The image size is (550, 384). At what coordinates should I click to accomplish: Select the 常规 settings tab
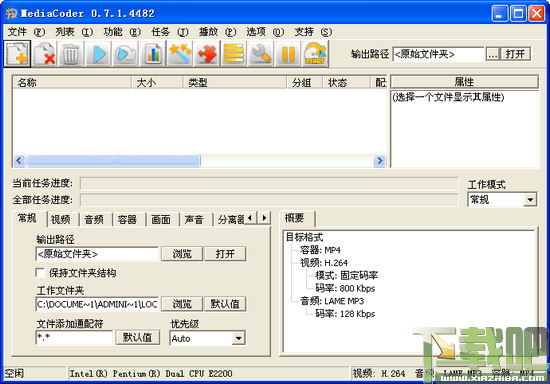[28, 218]
